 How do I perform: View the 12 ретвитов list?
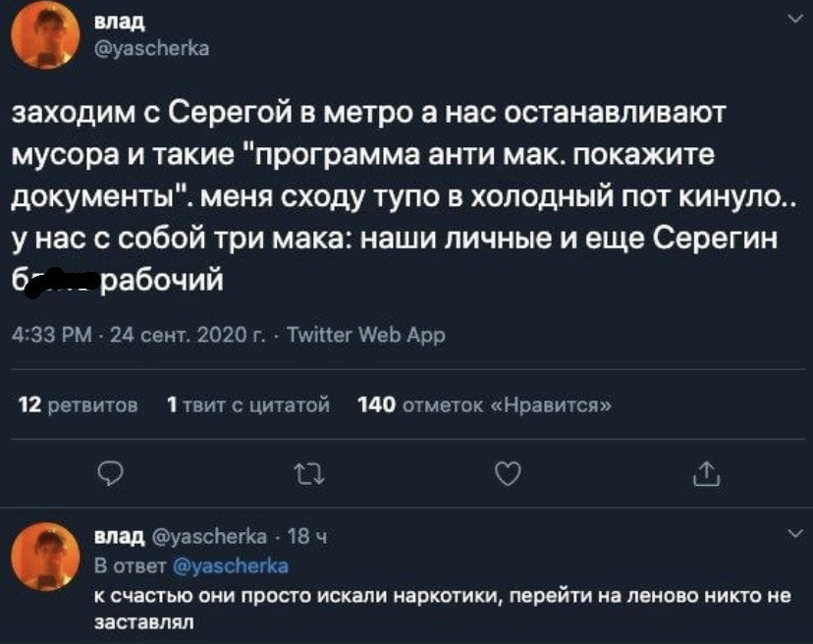tap(79, 403)
